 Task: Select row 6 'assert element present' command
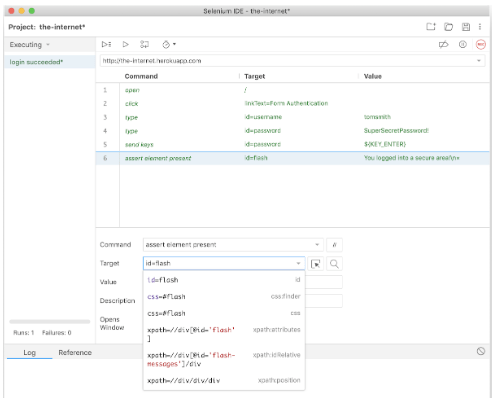point(293,158)
